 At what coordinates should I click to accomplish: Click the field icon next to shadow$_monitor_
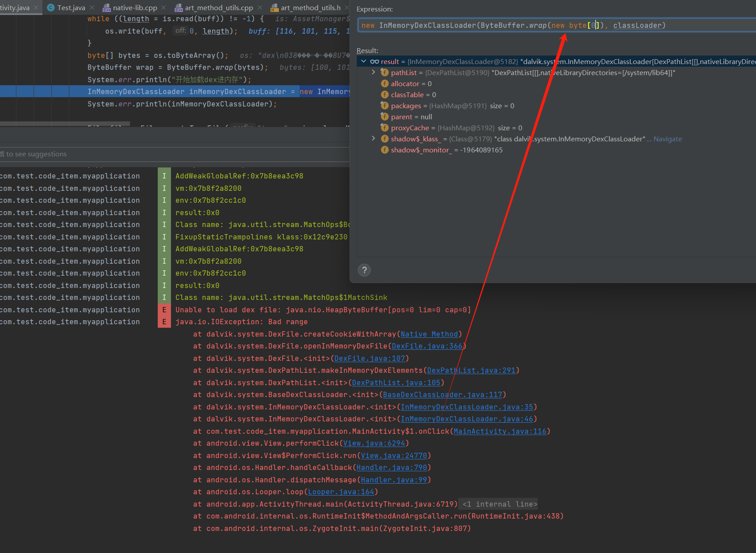coord(385,150)
